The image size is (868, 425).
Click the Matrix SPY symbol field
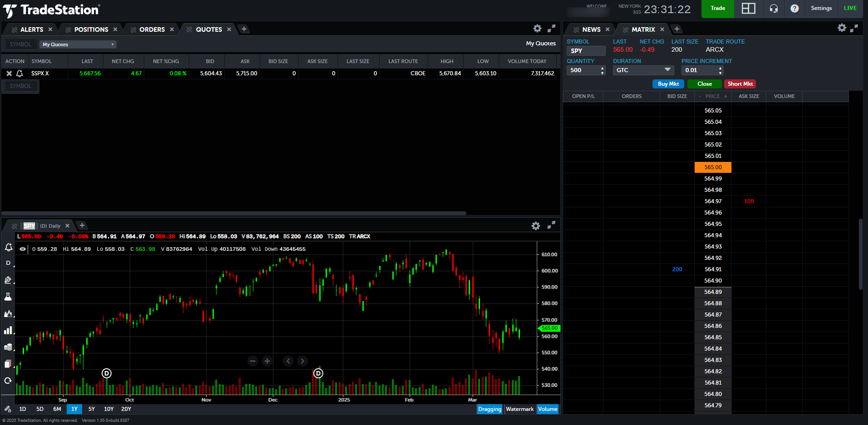586,51
